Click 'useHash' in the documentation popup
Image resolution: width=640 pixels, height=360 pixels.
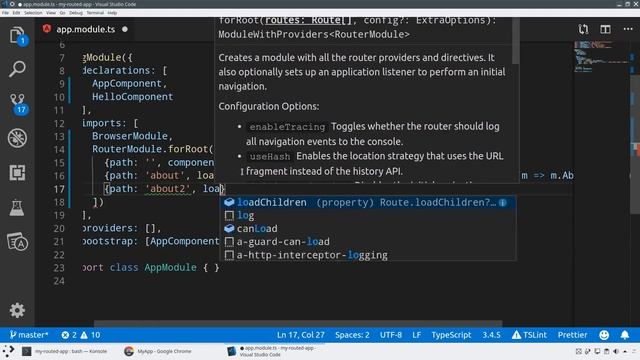pyautogui.click(x=270, y=157)
